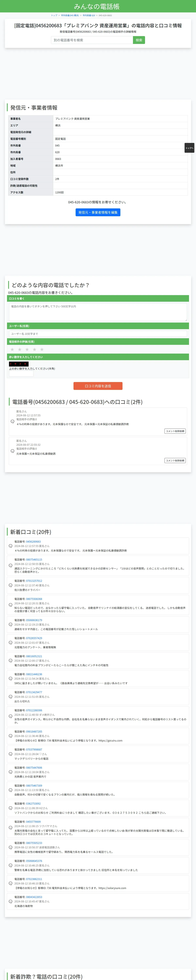Open phone number link 08021446236
This screenshot has width=196, height=980.
[34, 674]
